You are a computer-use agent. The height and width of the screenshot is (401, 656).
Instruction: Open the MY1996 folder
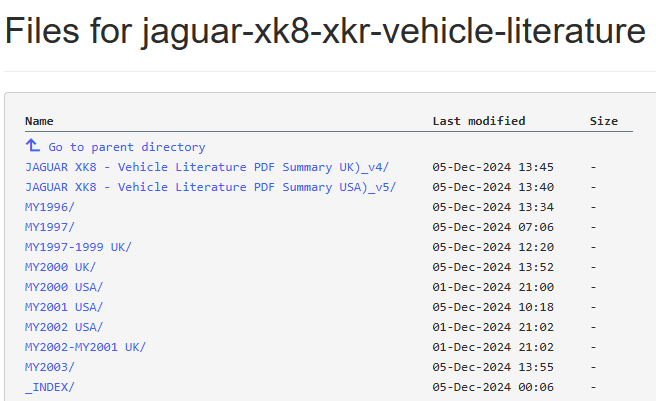(49, 207)
